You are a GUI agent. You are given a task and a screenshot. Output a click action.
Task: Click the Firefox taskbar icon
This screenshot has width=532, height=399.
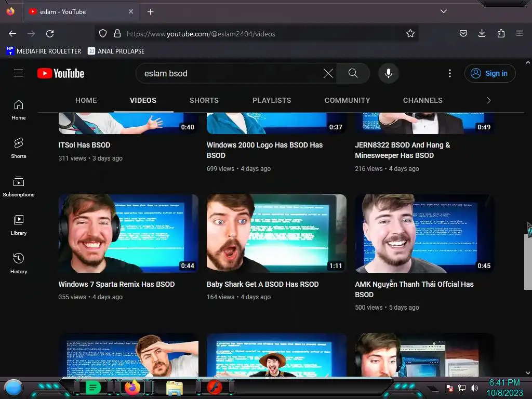pos(132,388)
